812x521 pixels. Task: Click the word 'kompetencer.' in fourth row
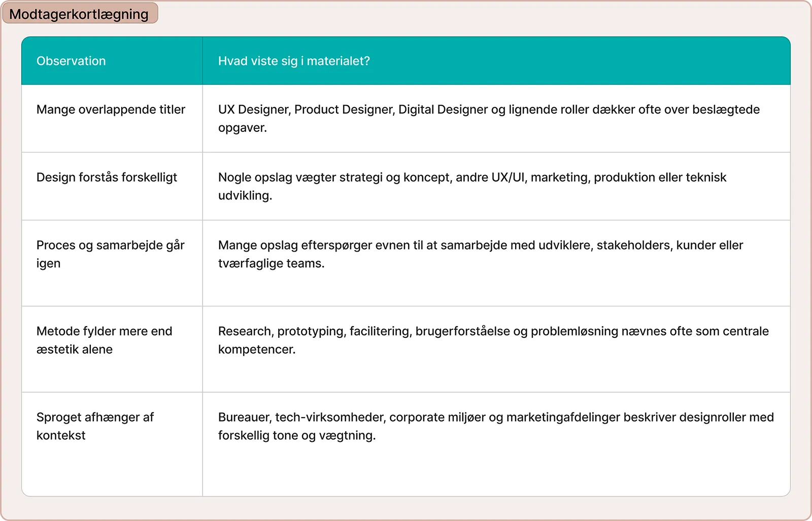pos(257,350)
